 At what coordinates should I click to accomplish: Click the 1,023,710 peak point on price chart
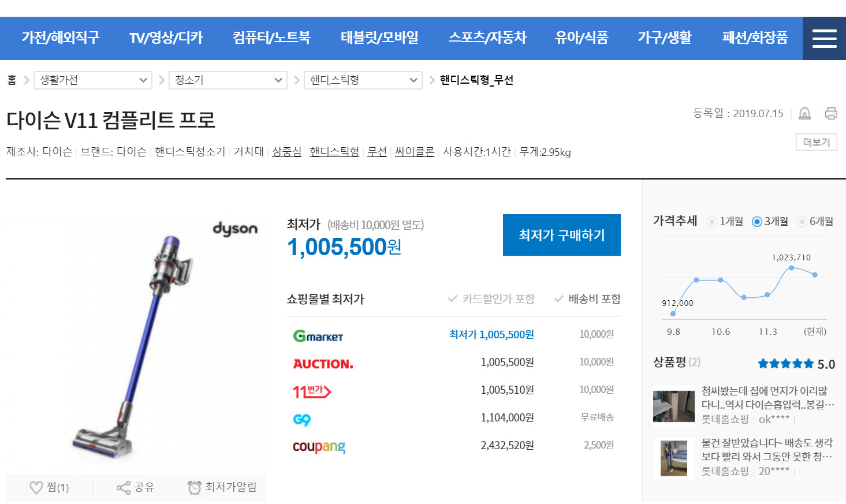tap(792, 268)
